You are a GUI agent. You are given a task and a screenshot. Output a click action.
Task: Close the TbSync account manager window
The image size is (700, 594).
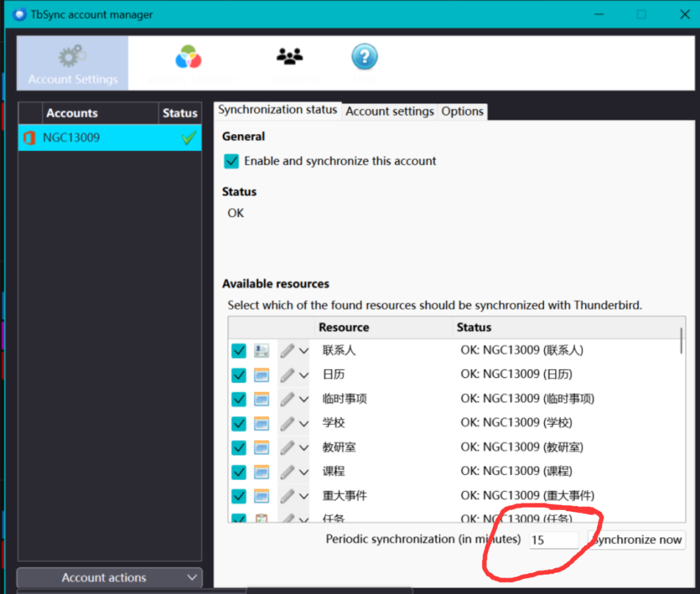[684, 14]
